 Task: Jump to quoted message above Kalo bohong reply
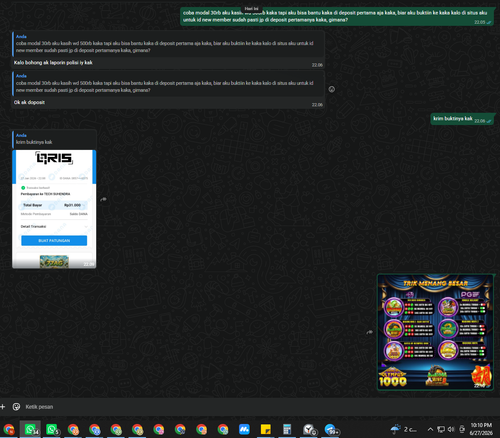(168, 44)
